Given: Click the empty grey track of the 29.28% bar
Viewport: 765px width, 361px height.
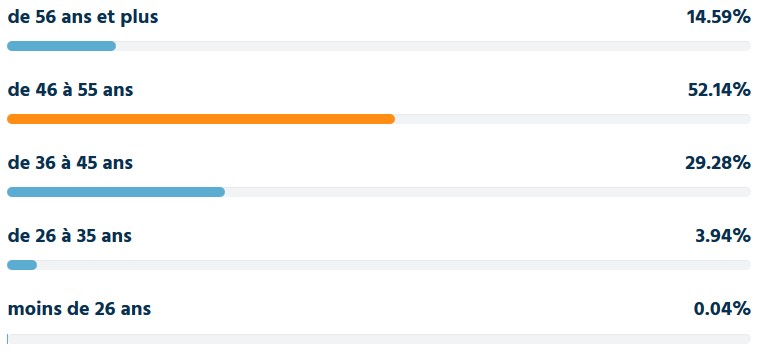Looking at the screenshot, I should [488, 192].
